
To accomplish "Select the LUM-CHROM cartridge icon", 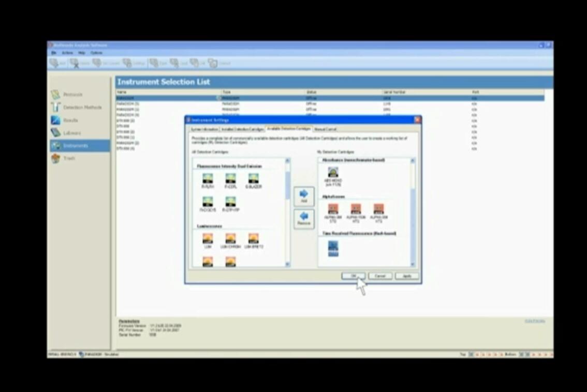I will (x=231, y=241).
